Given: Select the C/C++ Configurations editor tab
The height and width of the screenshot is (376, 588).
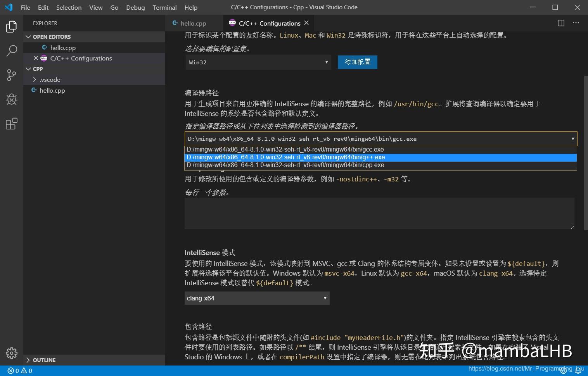Looking at the screenshot, I should (x=270, y=23).
